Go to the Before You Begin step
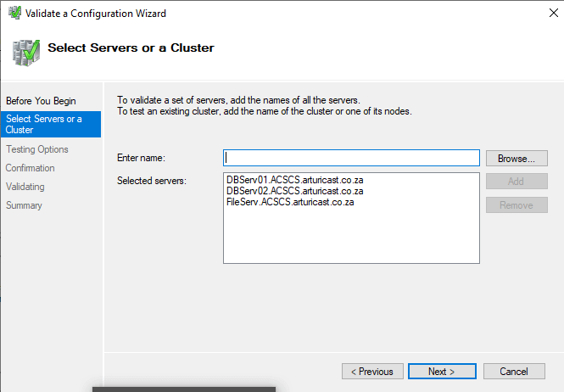The image size is (564, 392). [41, 101]
